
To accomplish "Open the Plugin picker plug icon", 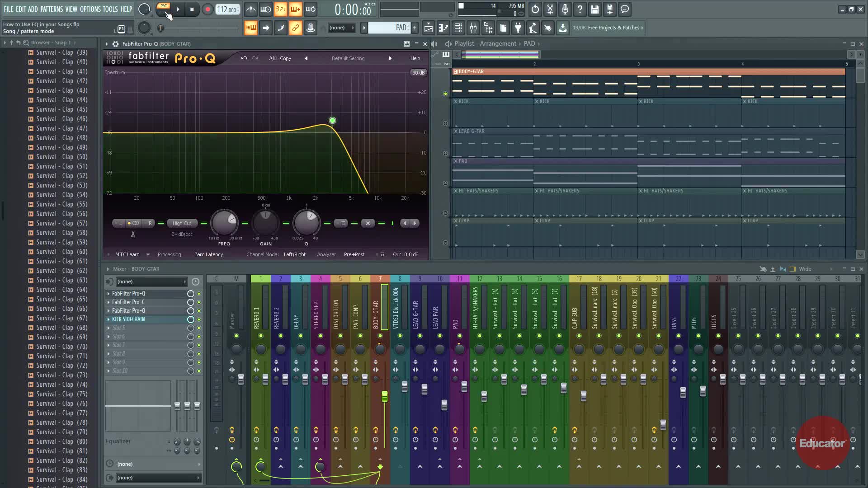I will [x=518, y=28].
